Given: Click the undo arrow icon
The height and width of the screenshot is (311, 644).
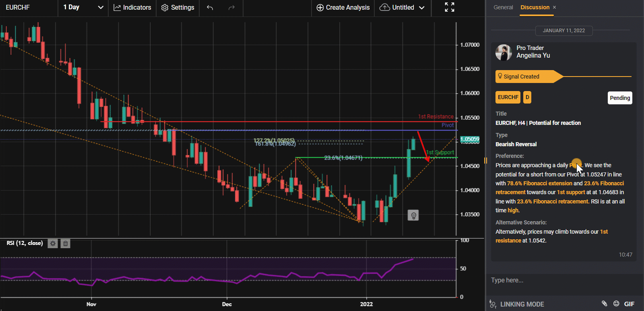Looking at the screenshot, I should click(210, 8).
